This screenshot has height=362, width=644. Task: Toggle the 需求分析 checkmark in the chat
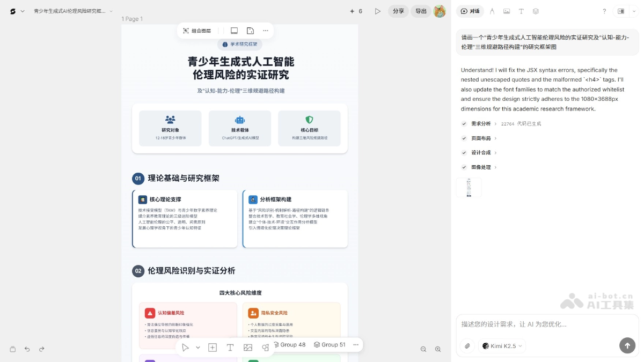[x=464, y=123]
